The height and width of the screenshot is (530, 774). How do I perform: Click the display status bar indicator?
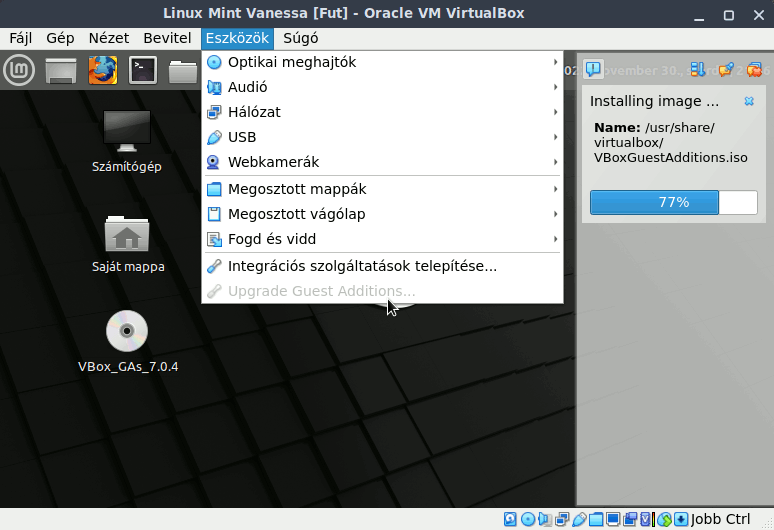[x=613, y=519]
